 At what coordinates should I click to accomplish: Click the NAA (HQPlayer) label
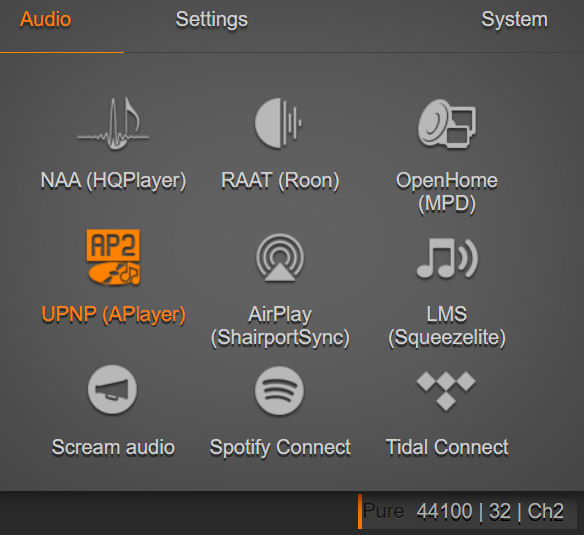coord(113,181)
